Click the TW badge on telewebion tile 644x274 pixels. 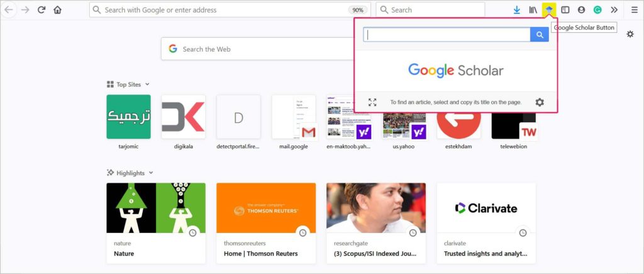point(528,132)
